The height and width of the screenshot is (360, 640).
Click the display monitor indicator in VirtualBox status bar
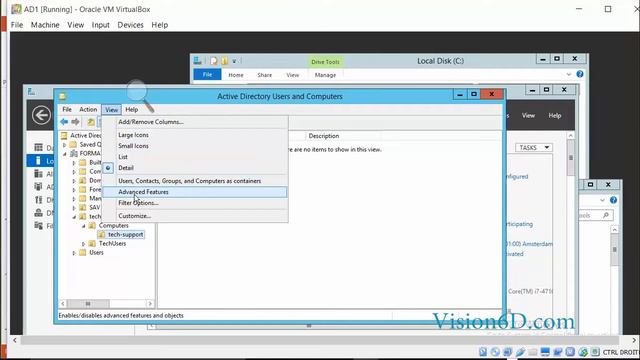coord(545,352)
